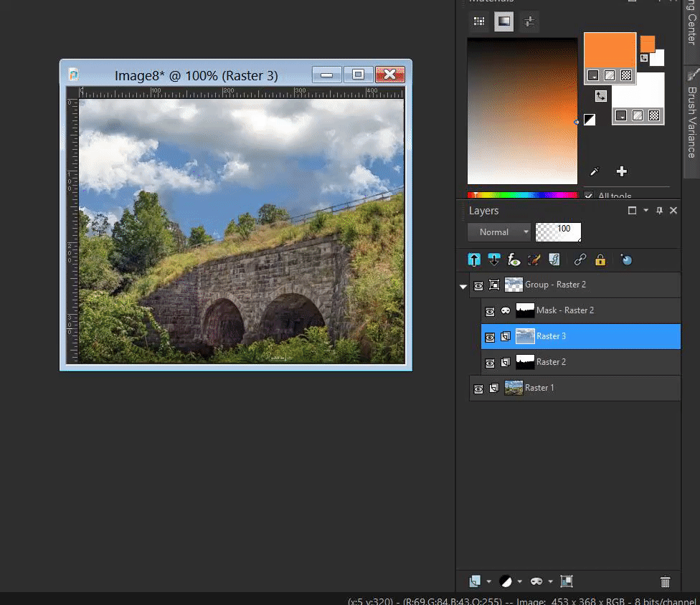Click Edit Selection icon in Layers toolbar
Screen dimensions: 700x605
[x=534, y=259]
